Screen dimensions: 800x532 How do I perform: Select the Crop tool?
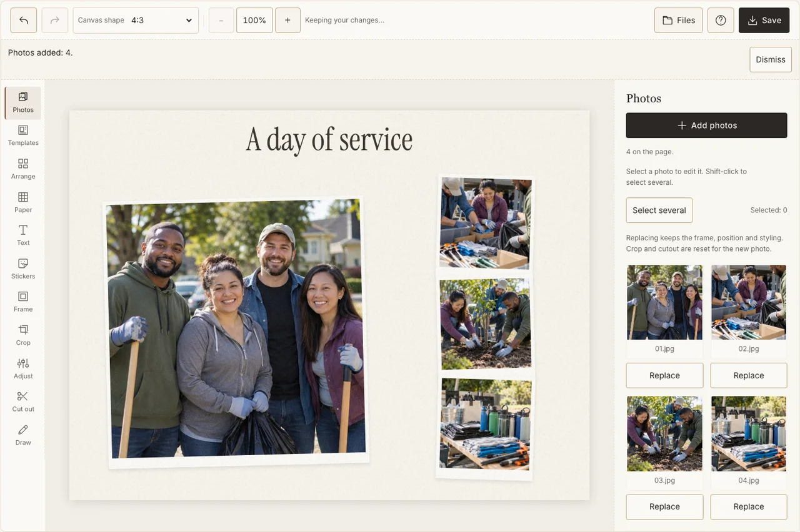[x=23, y=336]
